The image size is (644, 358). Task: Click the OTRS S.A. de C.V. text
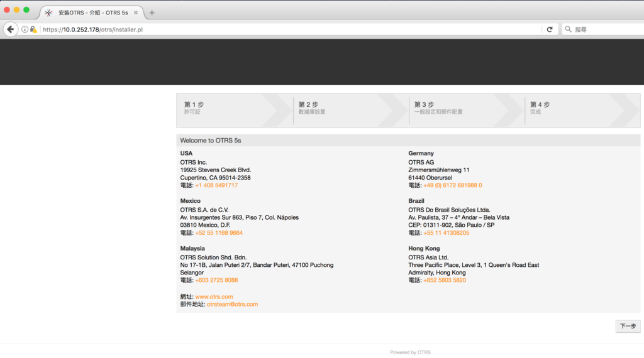(204, 210)
